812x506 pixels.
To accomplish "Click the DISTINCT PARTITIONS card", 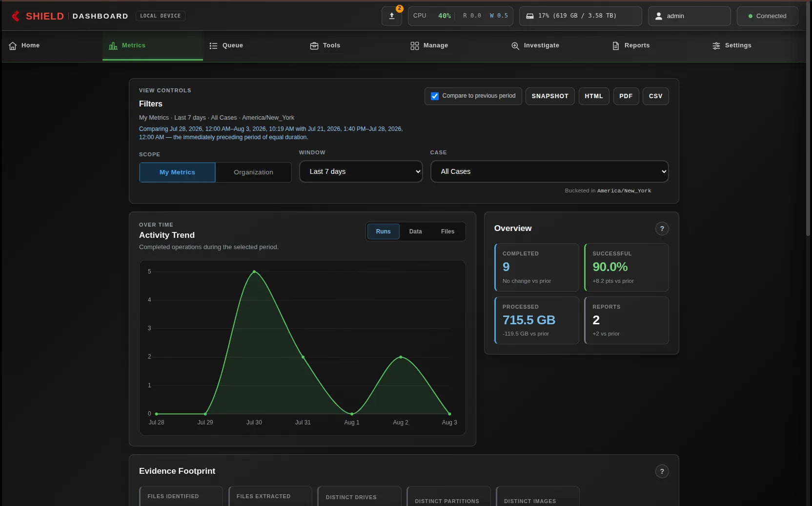I will coord(448,496).
